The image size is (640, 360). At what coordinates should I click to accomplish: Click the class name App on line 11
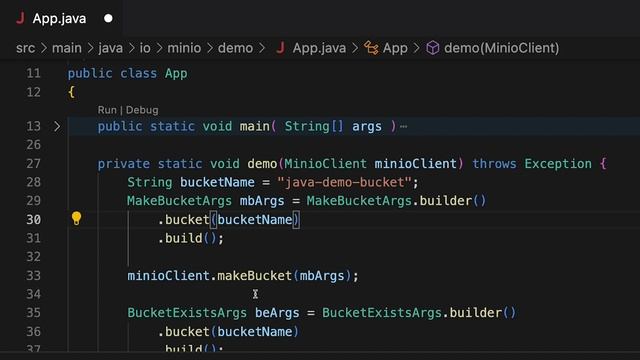click(176, 73)
